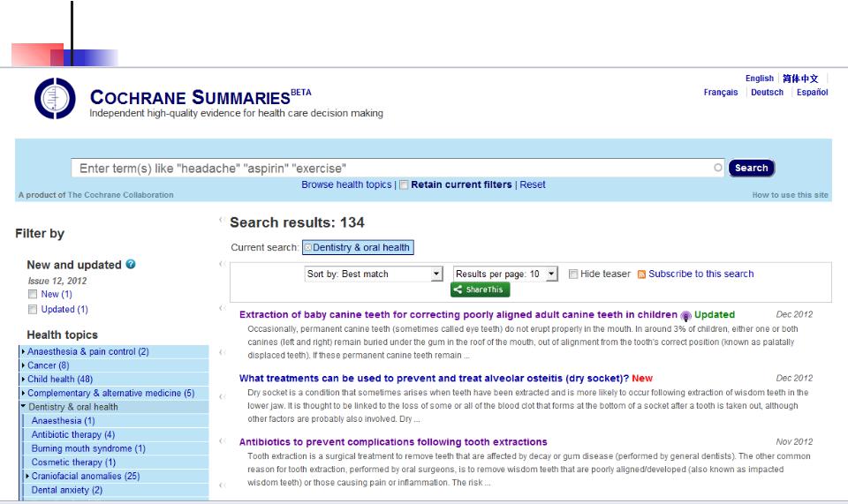This screenshot has height=504, width=848.
Task: Switch language to English
Action: click(x=760, y=79)
